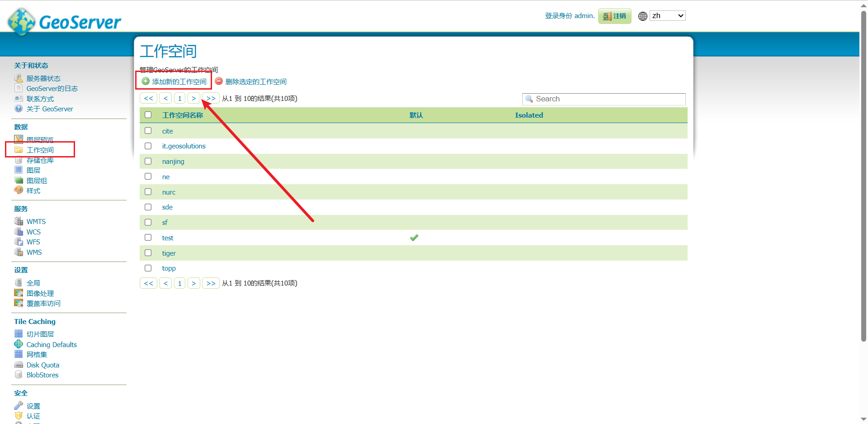
Task: Open the nanjing workspace link
Action: pos(173,162)
